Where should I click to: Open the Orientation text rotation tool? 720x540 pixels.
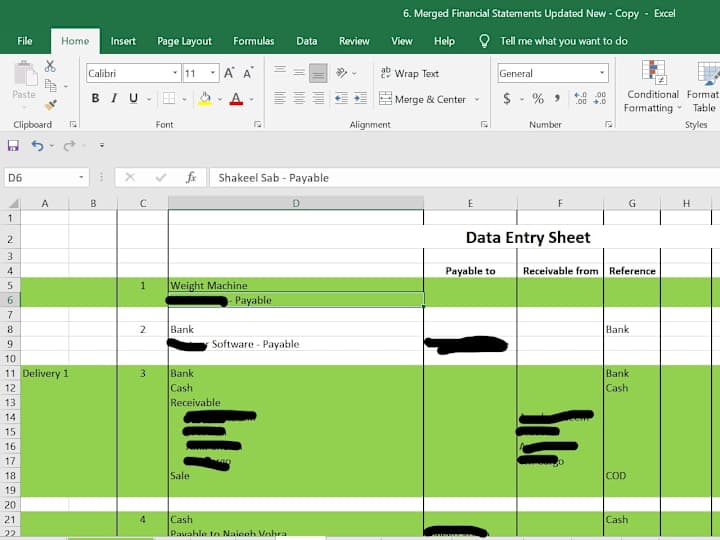[341, 73]
